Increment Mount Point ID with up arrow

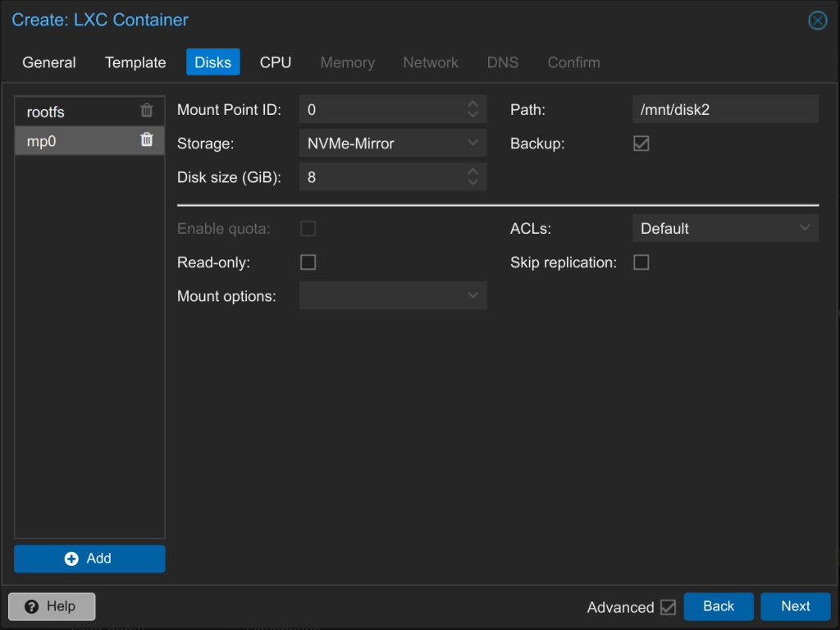[x=472, y=103]
